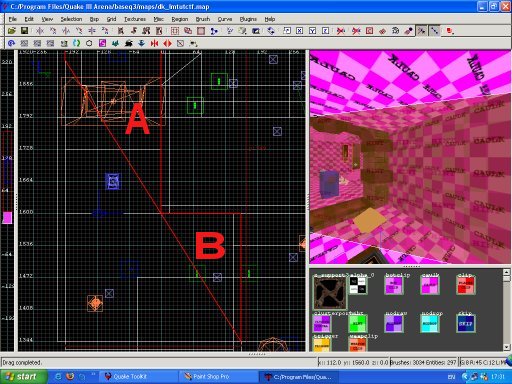Open the Selection menu
Viewport: 512px width, 384px height.
pyautogui.click(x=71, y=19)
